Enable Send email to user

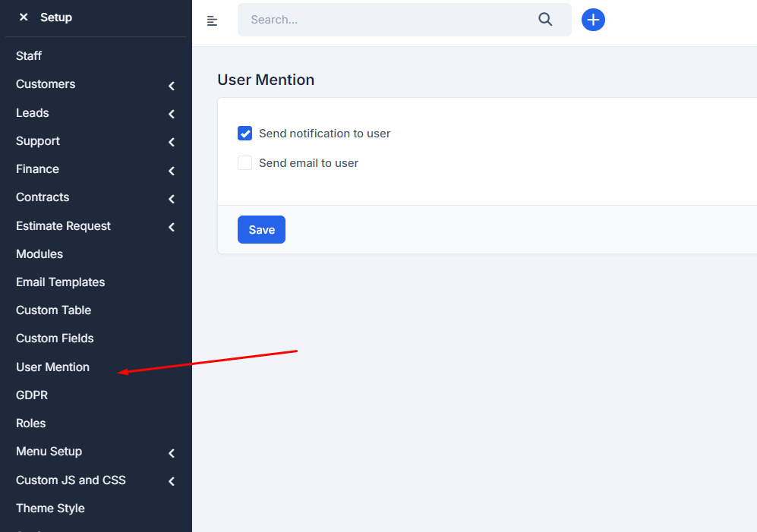pyautogui.click(x=244, y=162)
